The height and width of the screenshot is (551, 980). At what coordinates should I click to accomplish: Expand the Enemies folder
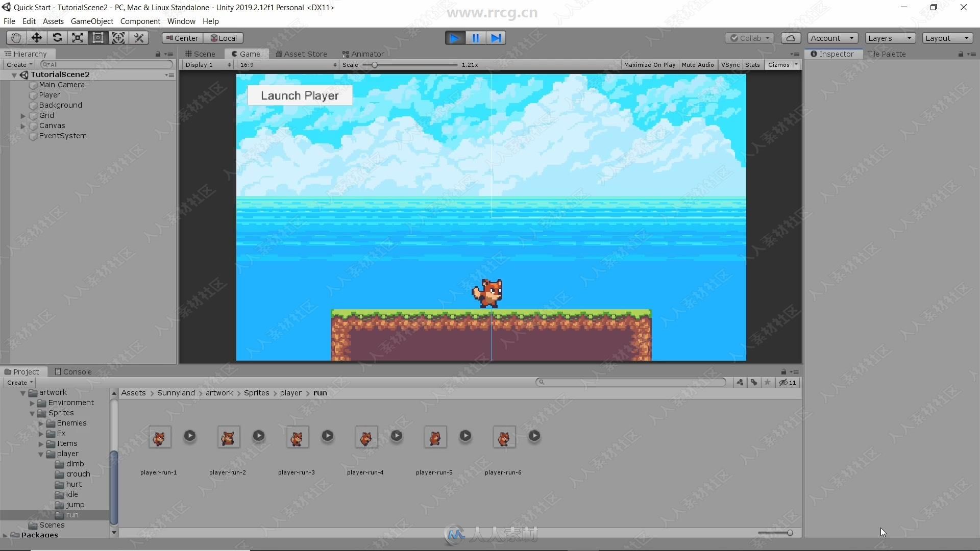[x=41, y=423]
